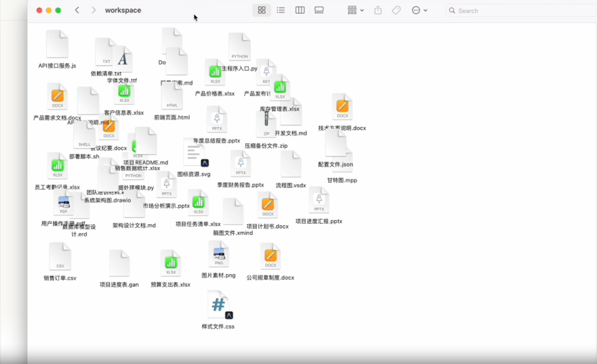Viewport: 597px width, 364px height.
Task: Click the Share toolbar icon
Action: pyautogui.click(x=378, y=10)
